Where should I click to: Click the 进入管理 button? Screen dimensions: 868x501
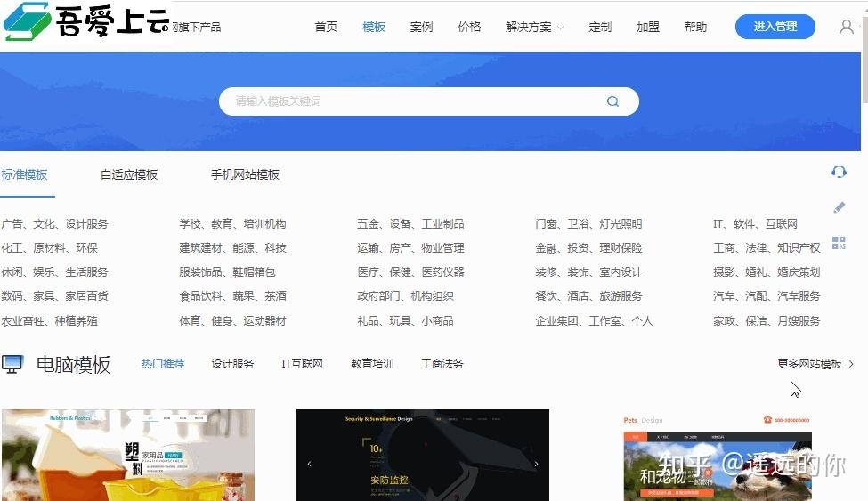point(775,27)
